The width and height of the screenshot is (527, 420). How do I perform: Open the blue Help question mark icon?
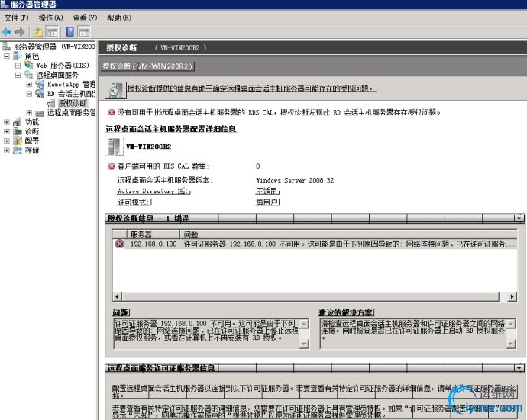click(x=70, y=32)
